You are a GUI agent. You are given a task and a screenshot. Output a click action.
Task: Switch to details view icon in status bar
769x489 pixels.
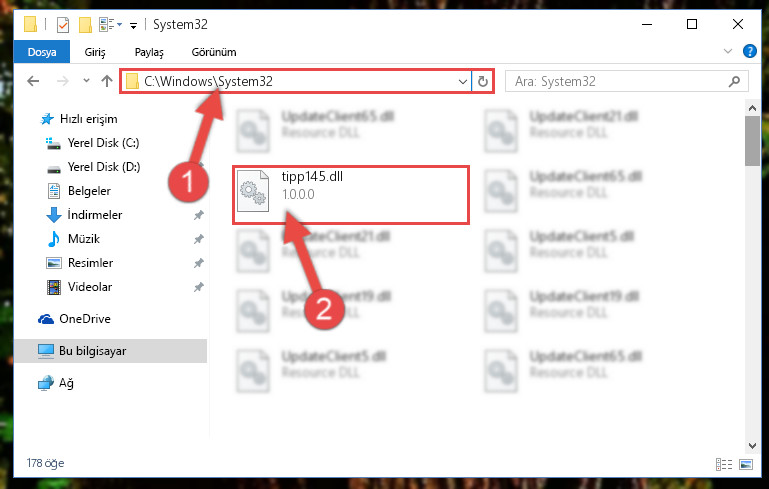[724, 464]
